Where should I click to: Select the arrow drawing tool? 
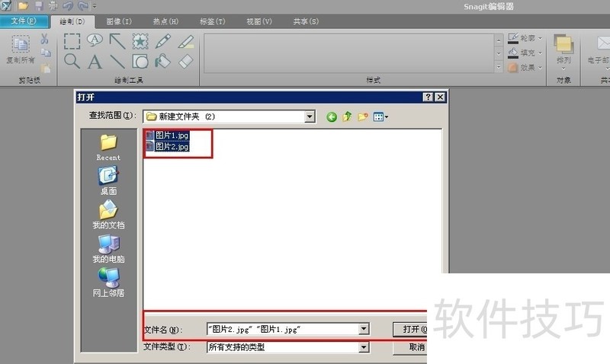pyautogui.click(x=117, y=41)
